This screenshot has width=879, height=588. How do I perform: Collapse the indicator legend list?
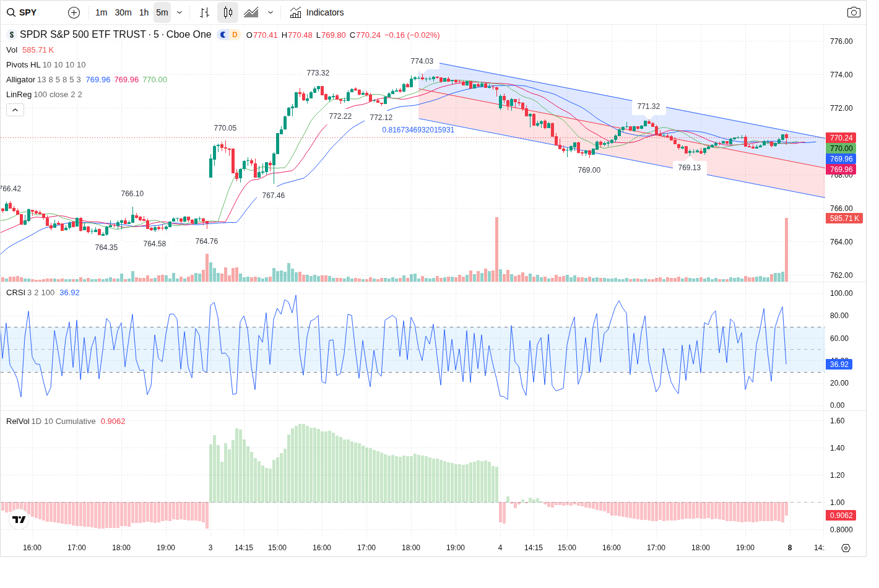[x=15, y=110]
